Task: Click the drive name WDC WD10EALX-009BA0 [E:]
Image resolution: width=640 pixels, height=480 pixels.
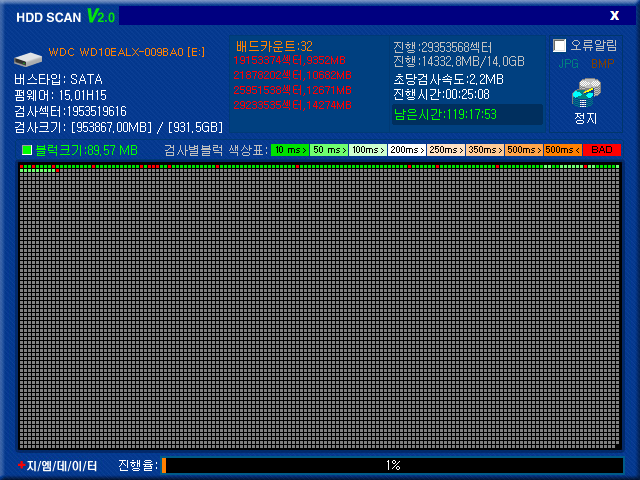Action: [x=127, y=52]
